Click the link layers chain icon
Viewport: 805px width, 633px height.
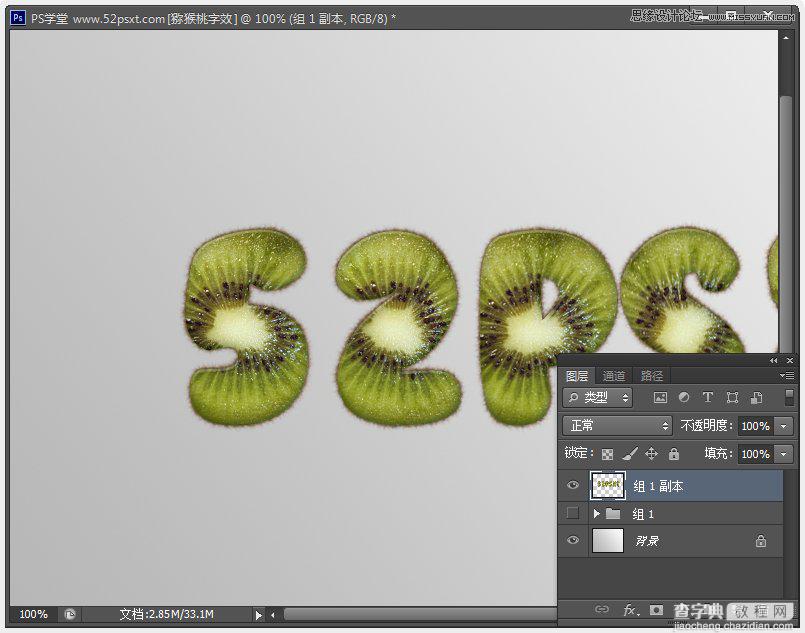(x=601, y=609)
